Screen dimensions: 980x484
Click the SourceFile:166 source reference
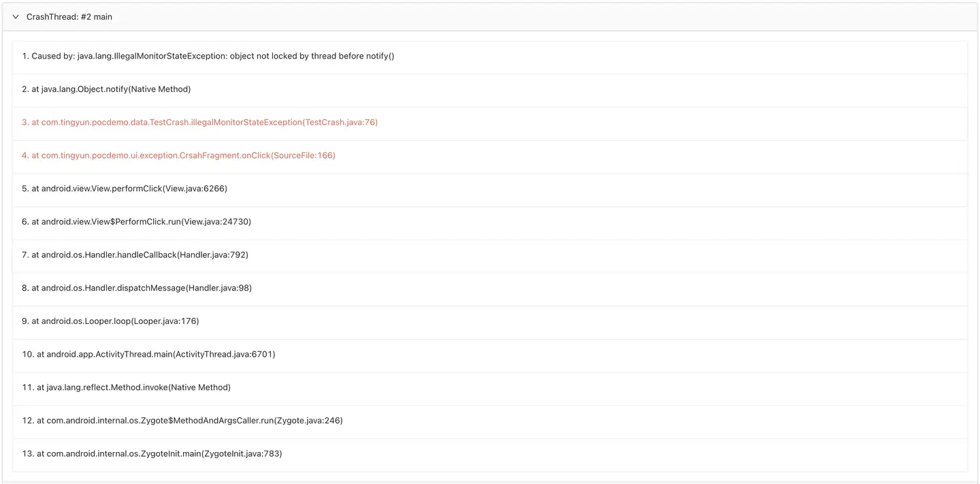[304, 155]
